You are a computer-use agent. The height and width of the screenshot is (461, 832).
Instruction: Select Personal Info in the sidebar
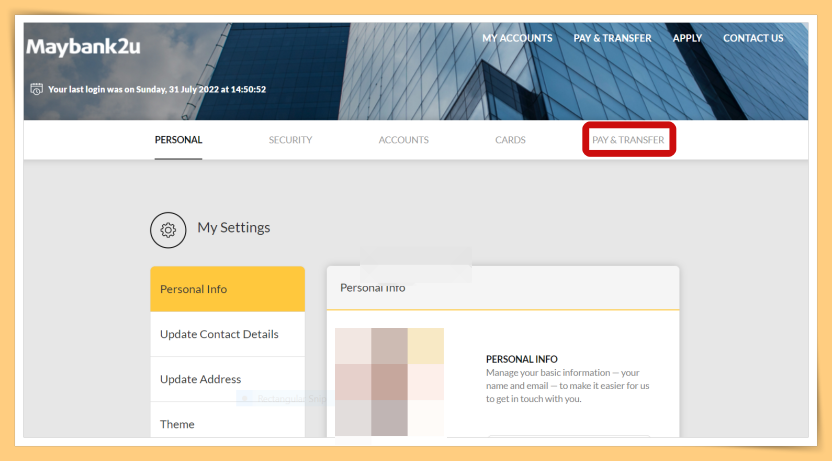tap(228, 289)
